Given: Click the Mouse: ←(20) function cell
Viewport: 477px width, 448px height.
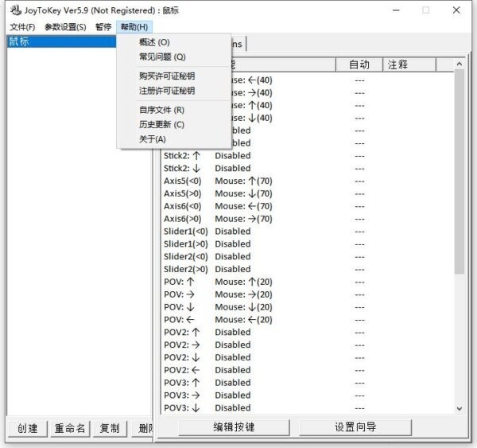Looking at the screenshot, I should pyautogui.click(x=243, y=319).
